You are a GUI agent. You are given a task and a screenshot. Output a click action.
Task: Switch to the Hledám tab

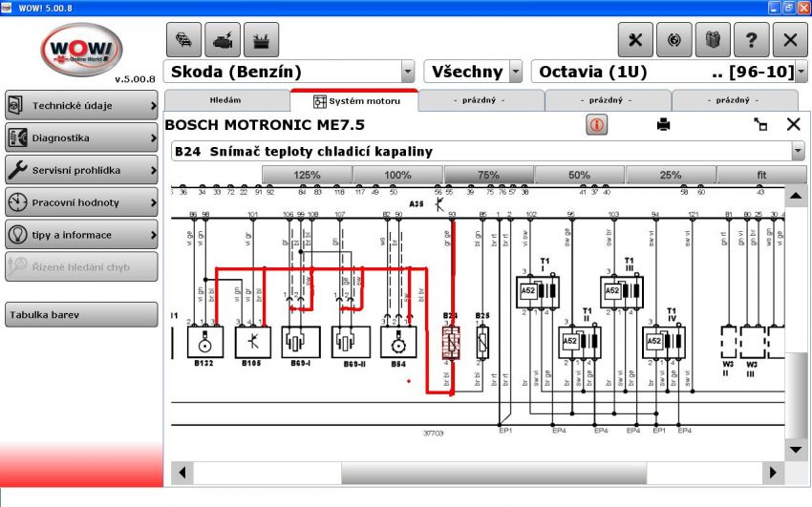(x=225, y=100)
